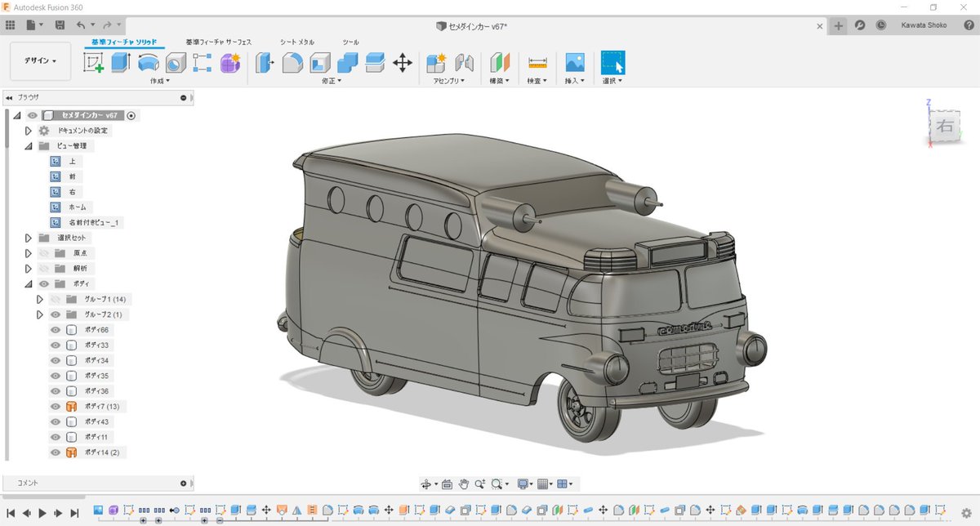Click the Rectangular Pattern tool icon
The width and height of the screenshot is (980, 526).
tap(202, 63)
